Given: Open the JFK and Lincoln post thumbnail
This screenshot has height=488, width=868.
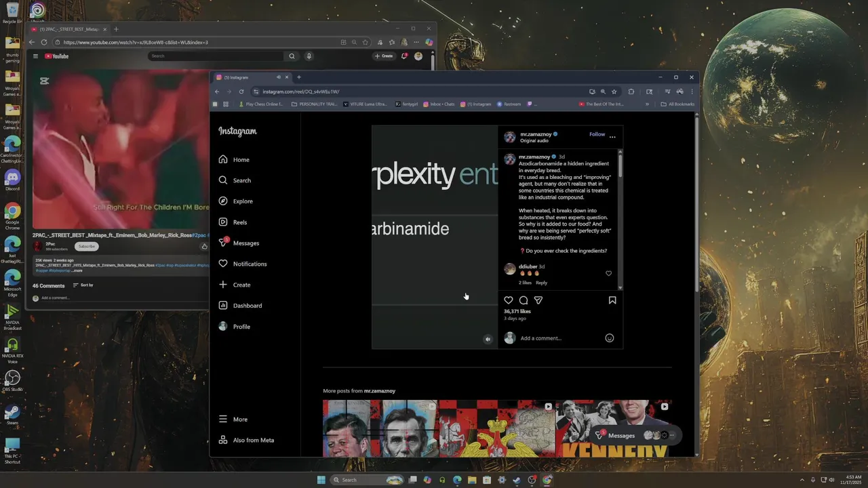Looking at the screenshot, I should pyautogui.click(x=380, y=428).
